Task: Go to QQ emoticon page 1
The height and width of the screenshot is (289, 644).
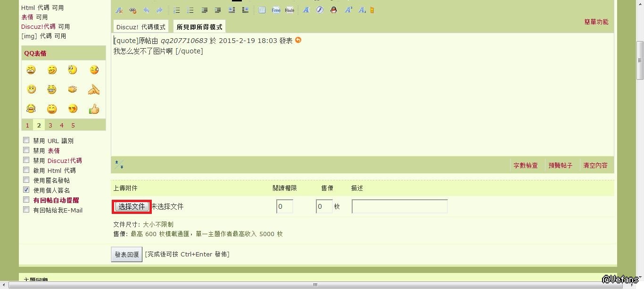Action: click(x=27, y=125)
